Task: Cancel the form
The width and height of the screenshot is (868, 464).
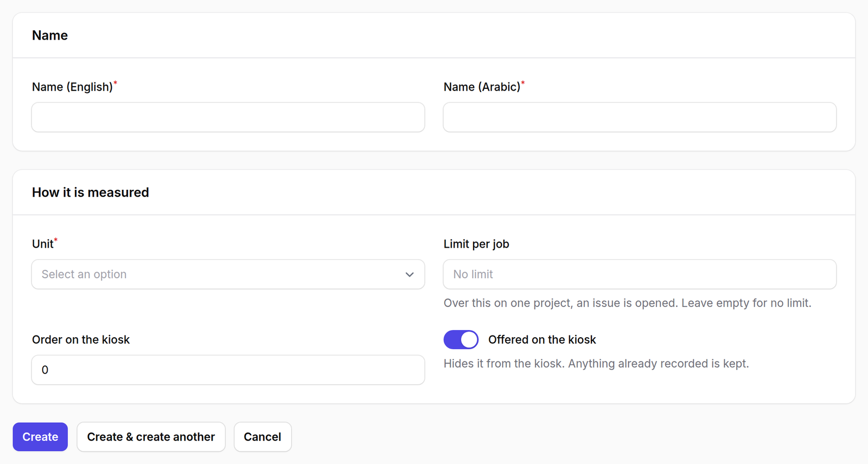Action: pyautogui.click(x=263, y=437)
